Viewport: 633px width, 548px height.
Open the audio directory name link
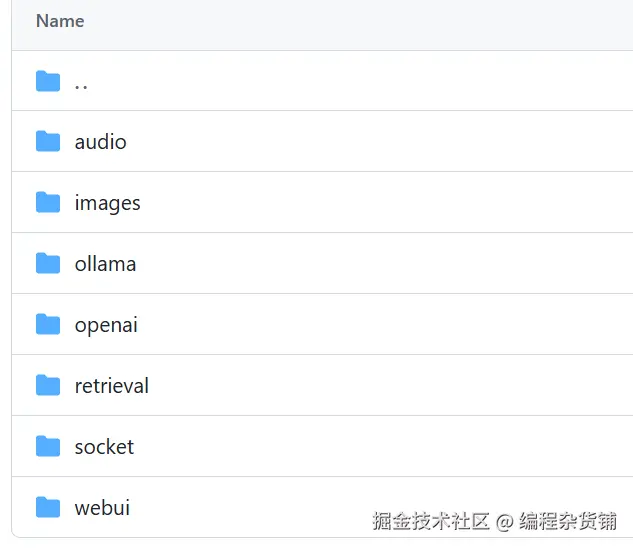(100, 142)
